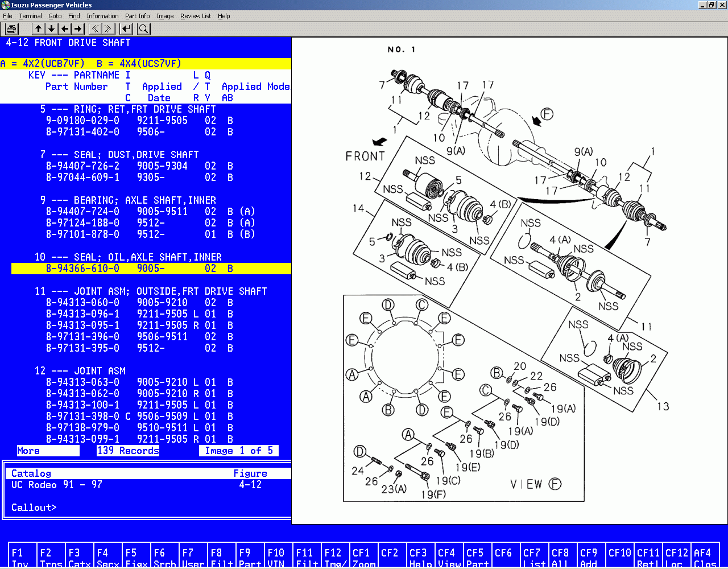This screenshot has width=728, height=569.
Task: Click the CF9 Add function key
Action: [591, 556]
